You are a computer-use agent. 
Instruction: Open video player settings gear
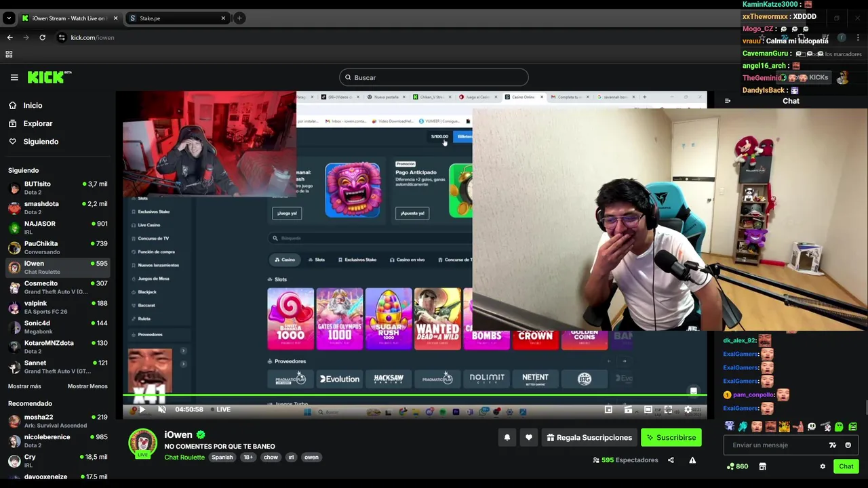coord(688,409)
